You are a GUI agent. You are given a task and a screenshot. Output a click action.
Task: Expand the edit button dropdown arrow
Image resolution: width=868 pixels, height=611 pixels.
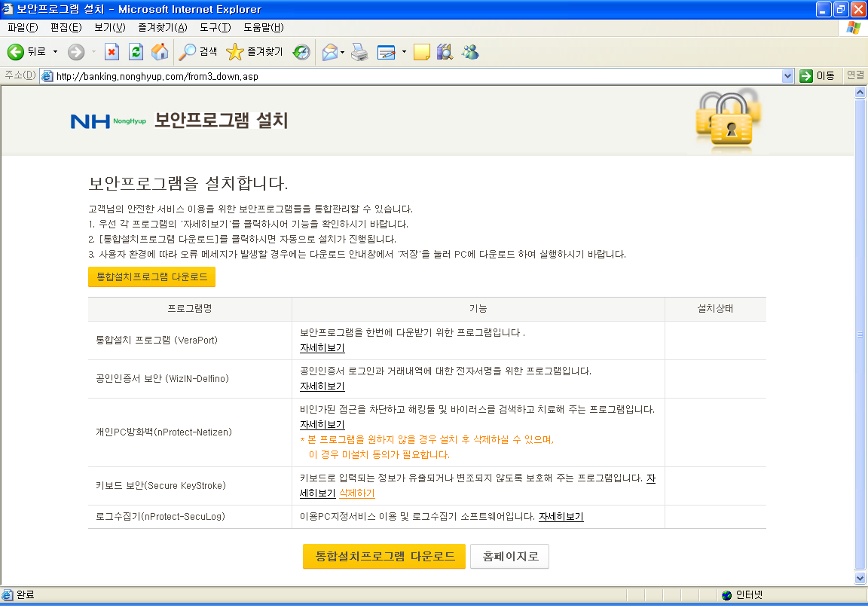(x=404, y=52)
